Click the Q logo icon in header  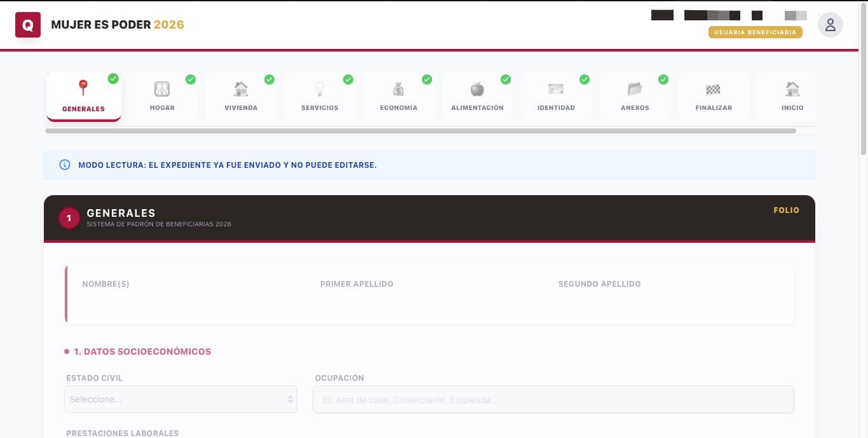(x=28, y=25)
